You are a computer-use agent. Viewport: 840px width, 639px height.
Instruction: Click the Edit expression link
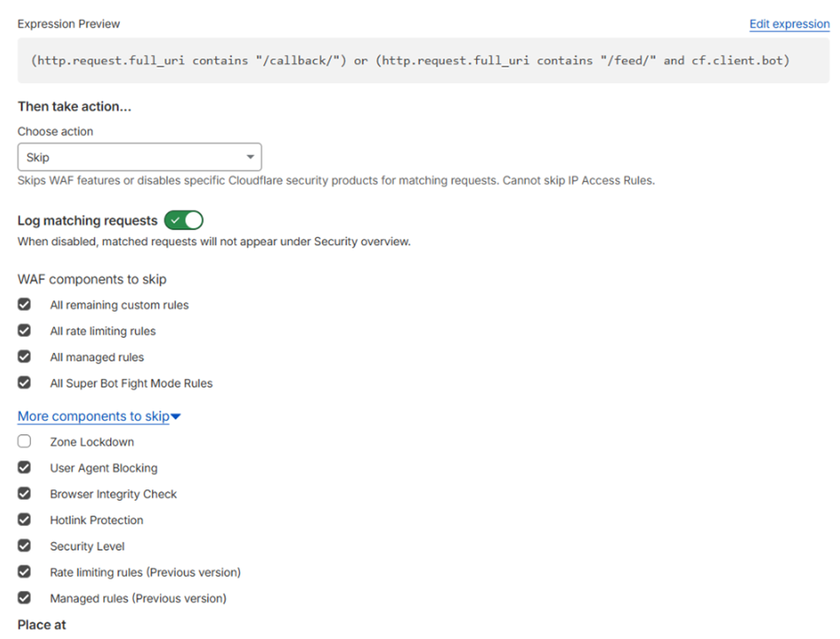[x=788, y=24]
